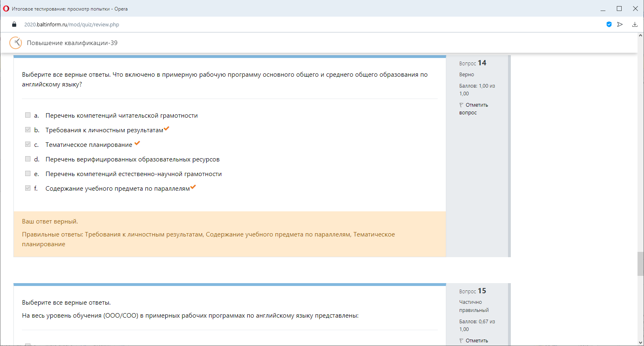Minimize the Opera window

tap(603, 9)
